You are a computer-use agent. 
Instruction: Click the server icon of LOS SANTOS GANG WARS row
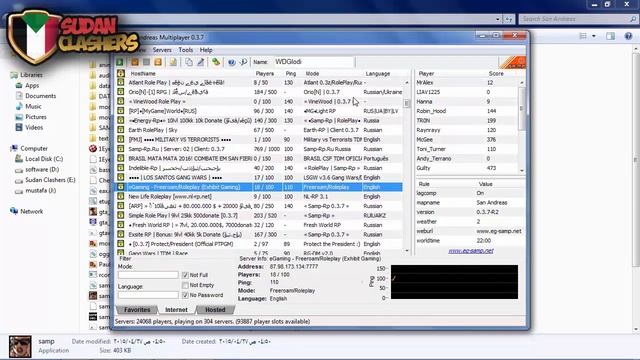(121, 177)
